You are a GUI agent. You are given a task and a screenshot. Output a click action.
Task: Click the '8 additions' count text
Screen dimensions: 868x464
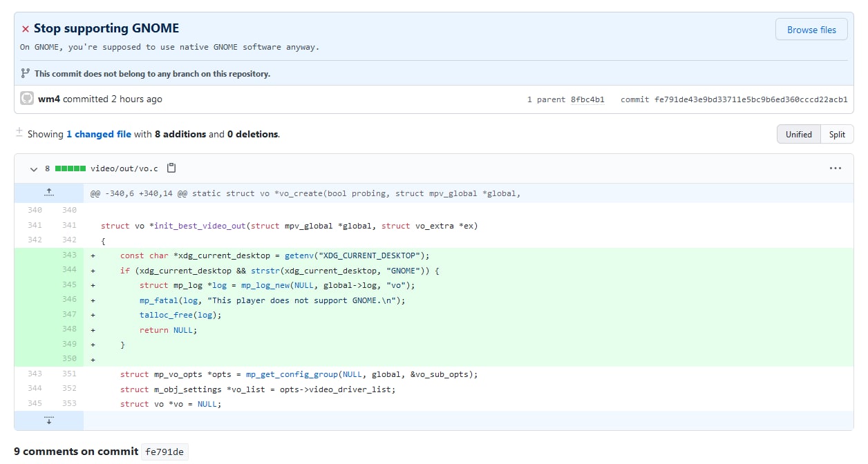pos(180,134)
